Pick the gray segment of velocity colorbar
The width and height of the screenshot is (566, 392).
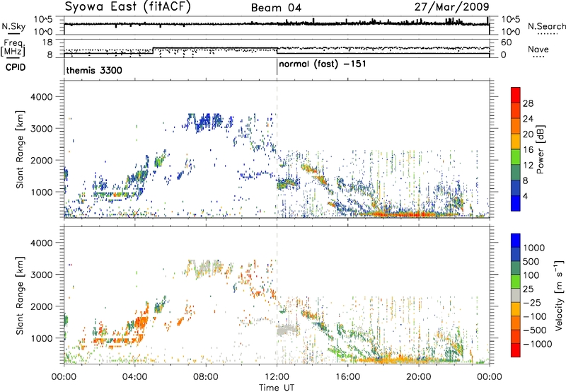[x=516, y=295]
